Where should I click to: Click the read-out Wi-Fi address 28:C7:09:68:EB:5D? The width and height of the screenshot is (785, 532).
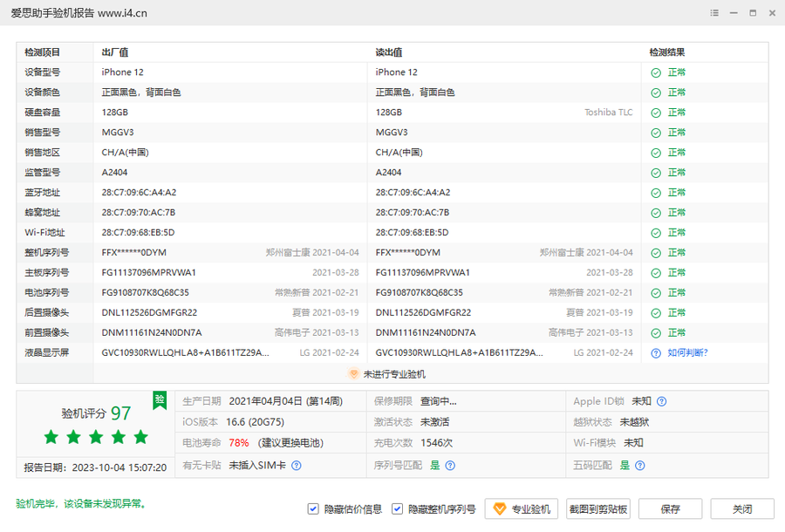[412, 233]
